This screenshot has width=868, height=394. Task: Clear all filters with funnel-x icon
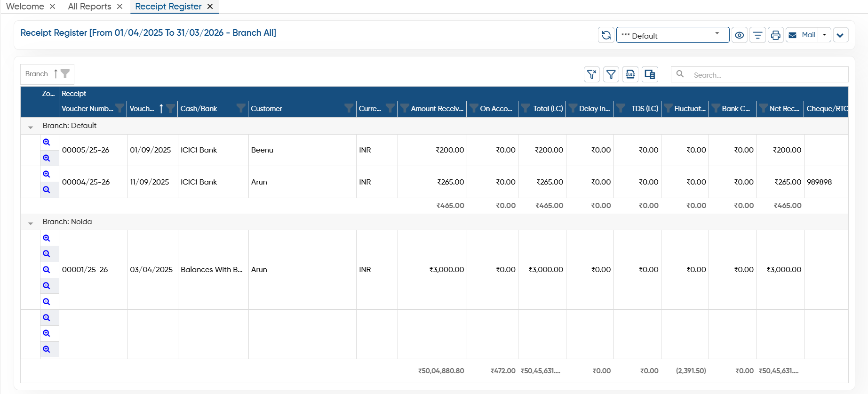[592, 74]
